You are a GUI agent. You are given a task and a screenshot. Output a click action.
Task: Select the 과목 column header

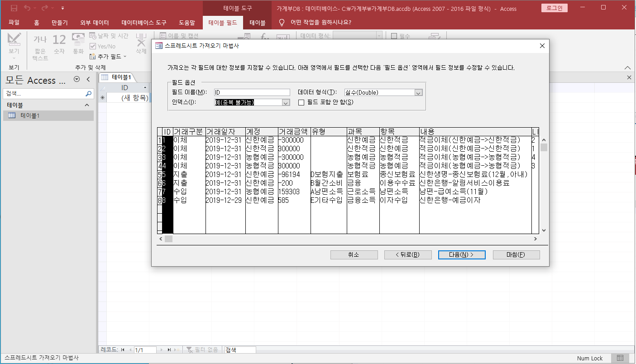pyautogui.click(x=363, y=132)
